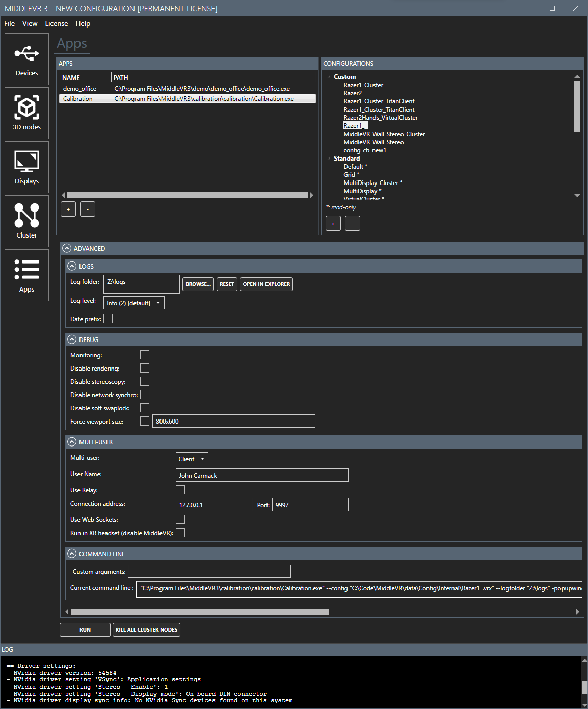Viewport: 588px width, 709px height.
Task: Open the File menu
Action: (10, 23)
